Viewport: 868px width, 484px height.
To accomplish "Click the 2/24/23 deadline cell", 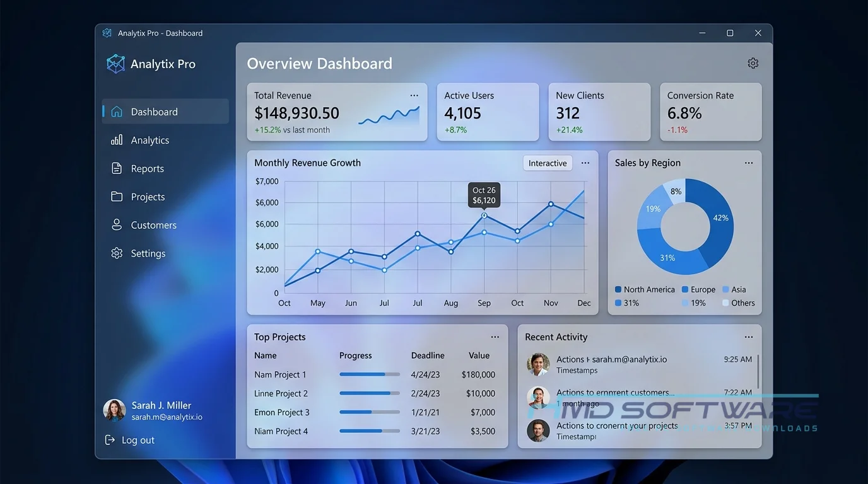I will [x=425, y=393].
